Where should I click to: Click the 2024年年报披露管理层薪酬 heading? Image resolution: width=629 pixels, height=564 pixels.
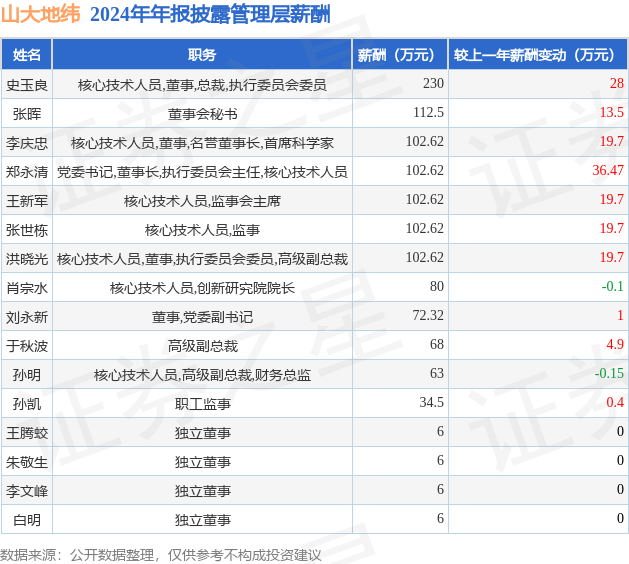[x=210, y=15]
